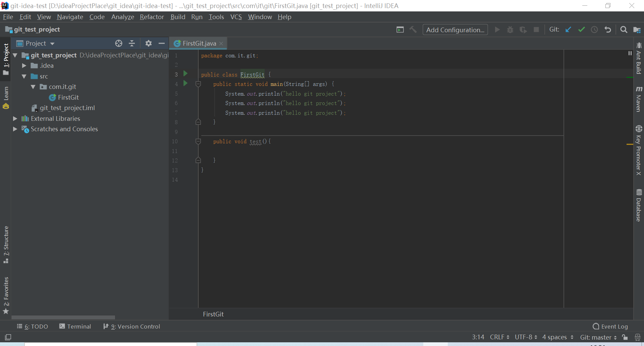This screenshot has height=346, width=644.
Task: Click the 3:14 cursor position indicator
Action: pyautogui.click(x=478, y=337)
